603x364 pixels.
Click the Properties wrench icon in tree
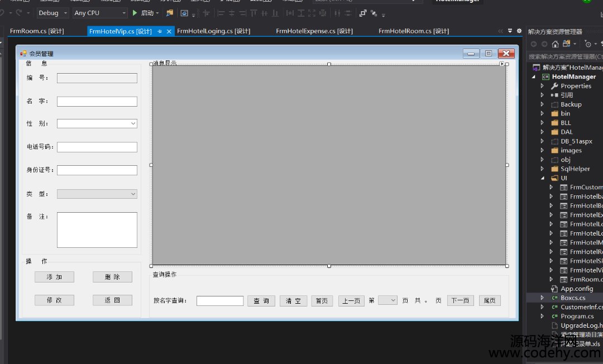coord(554,86)
